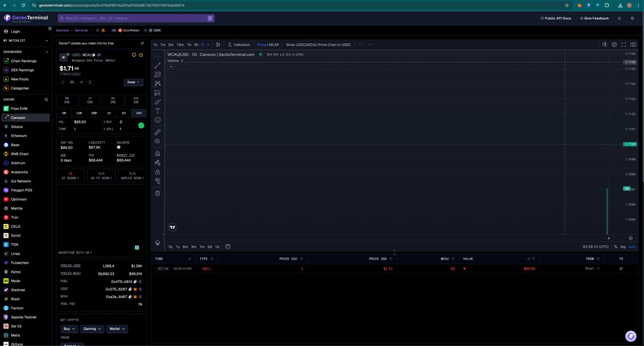
Task: Select the 6H stats tab
Action: [x=123, y=113]
